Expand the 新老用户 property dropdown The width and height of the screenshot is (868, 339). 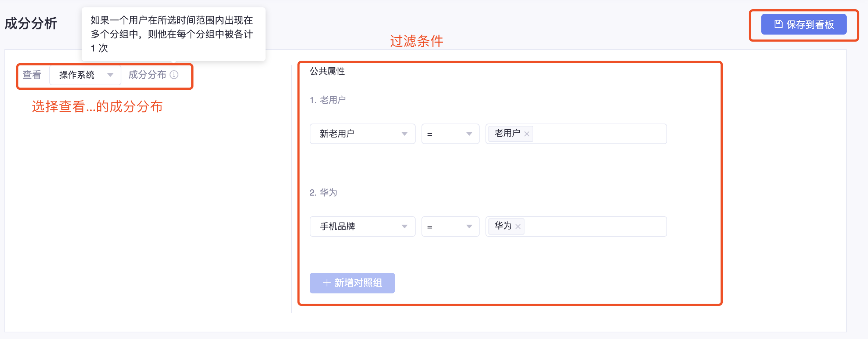362,134
